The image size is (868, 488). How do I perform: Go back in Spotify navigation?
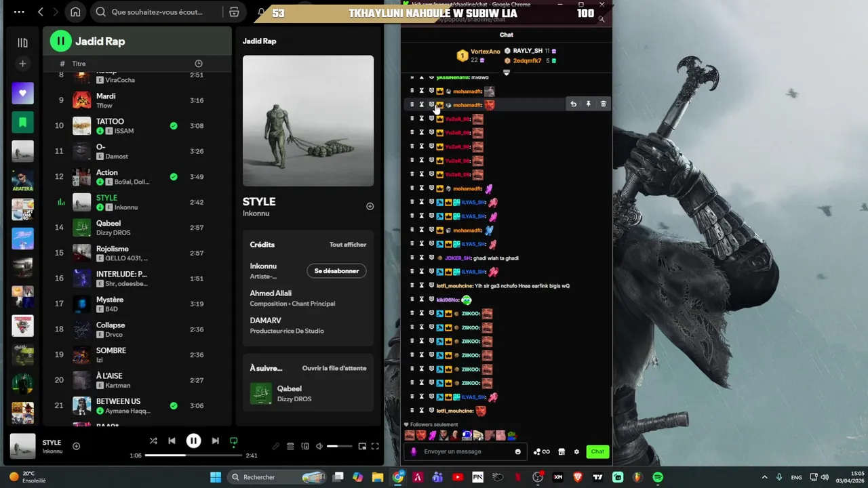(41, 12)
